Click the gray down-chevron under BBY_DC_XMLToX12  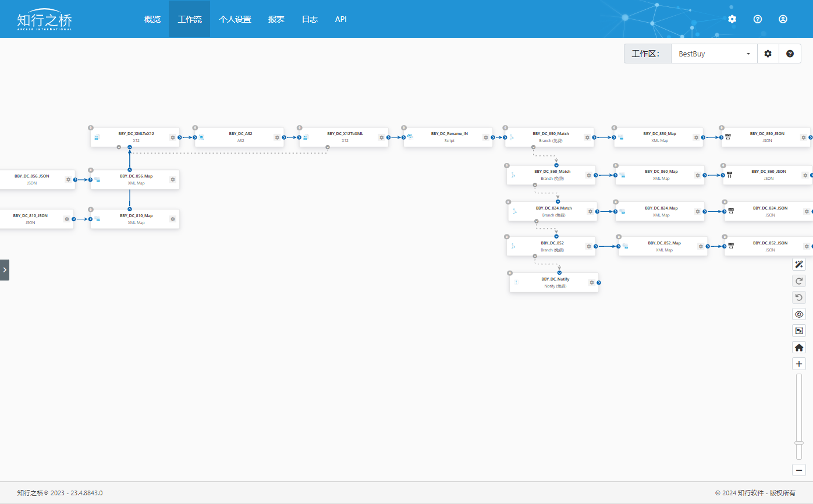(x=119, y=147)
